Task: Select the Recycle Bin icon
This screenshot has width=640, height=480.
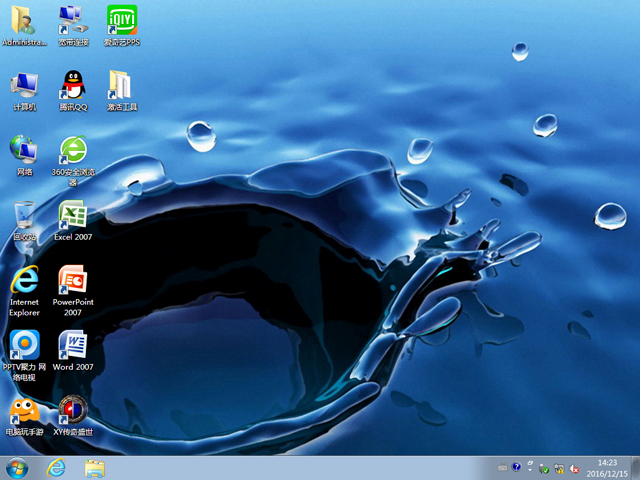Action: [x=25, y=215]
